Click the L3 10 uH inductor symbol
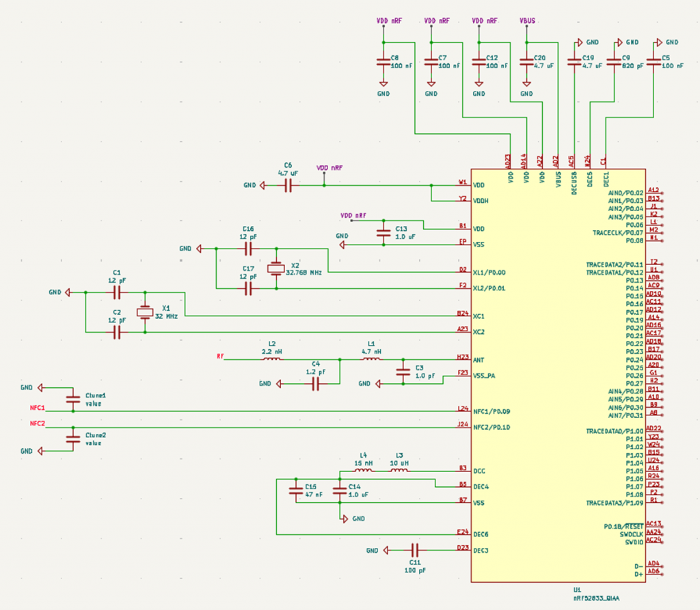Screen dimensions: 700x610 (399, 471)
